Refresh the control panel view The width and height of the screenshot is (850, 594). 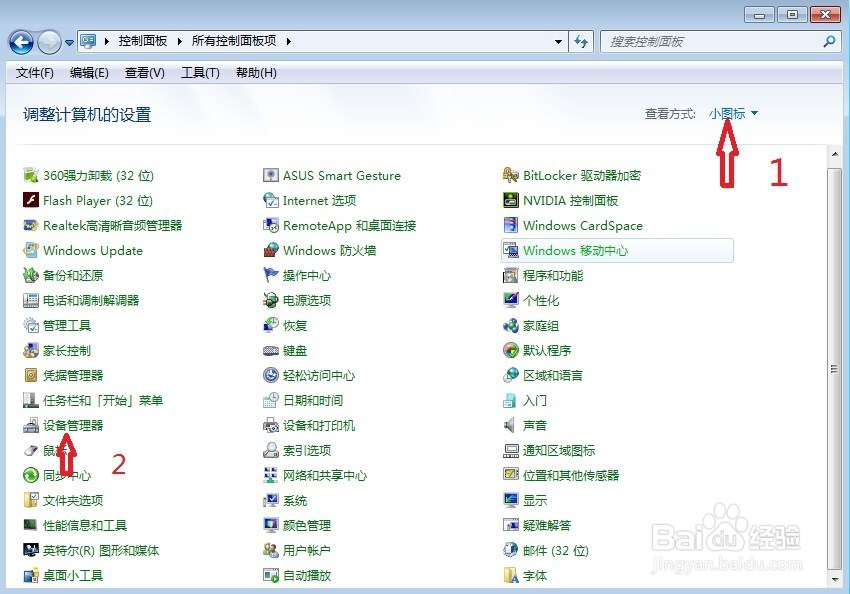pyautogui.click(x=581, y=41)
